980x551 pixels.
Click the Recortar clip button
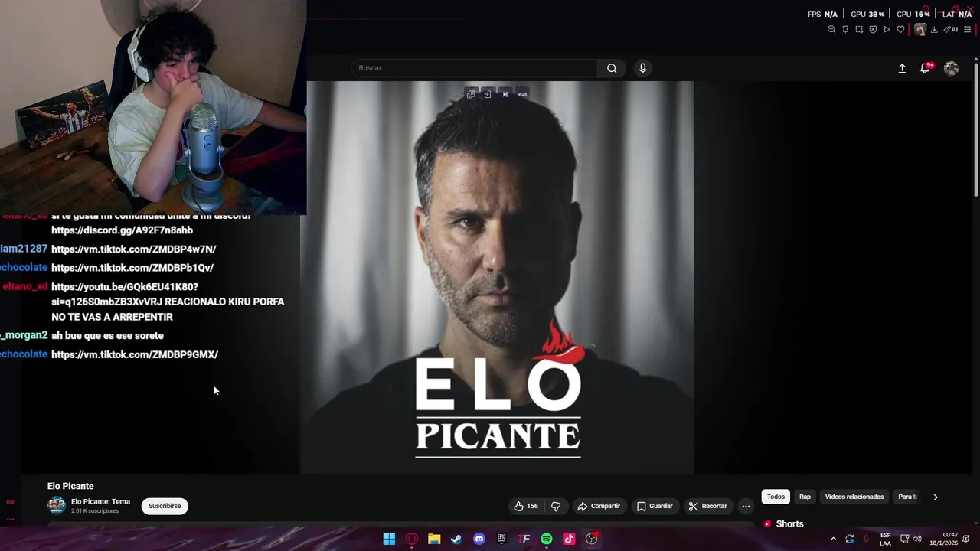point(707,506)
